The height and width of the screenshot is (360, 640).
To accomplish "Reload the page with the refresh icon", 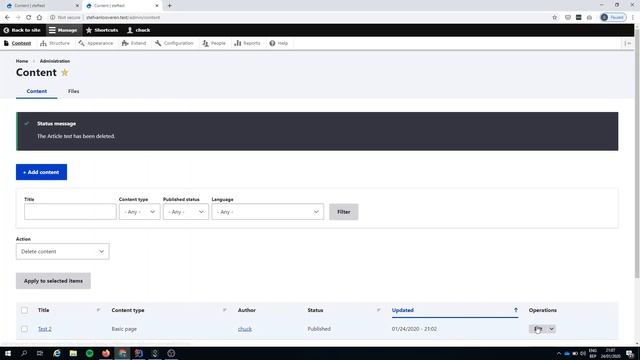I will (x=29, y=18).
